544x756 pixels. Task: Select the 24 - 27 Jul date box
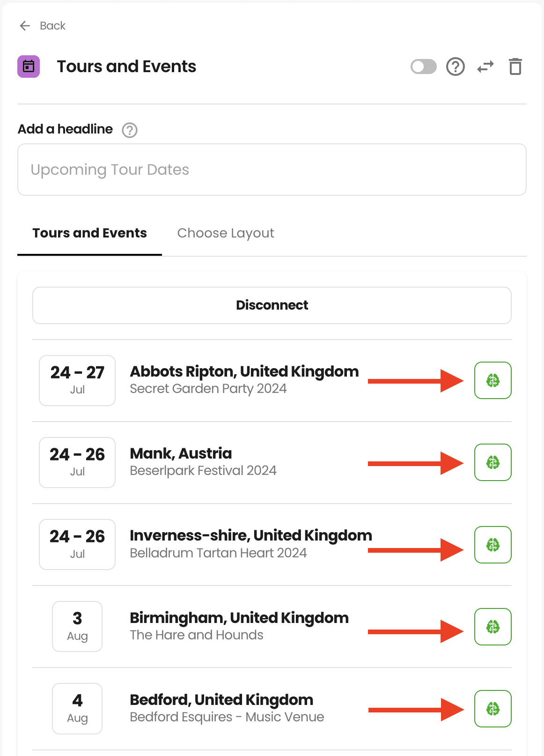pyautogui.click(x=77, y=380)
